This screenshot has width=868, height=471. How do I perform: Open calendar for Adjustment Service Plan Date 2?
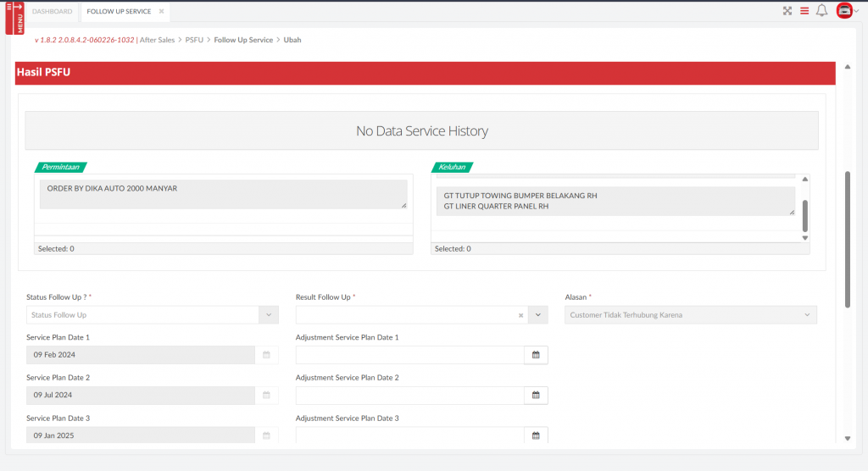click(x=536, y=396)
